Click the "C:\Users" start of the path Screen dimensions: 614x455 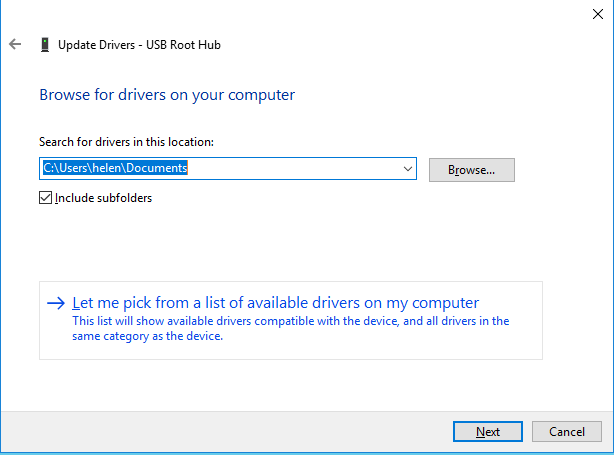tap(66, 169)
